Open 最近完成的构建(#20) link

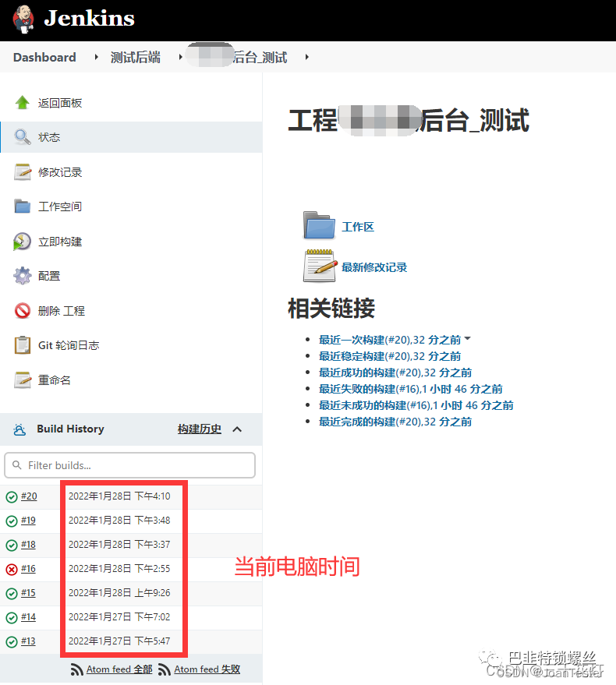(x=395, y=422)
